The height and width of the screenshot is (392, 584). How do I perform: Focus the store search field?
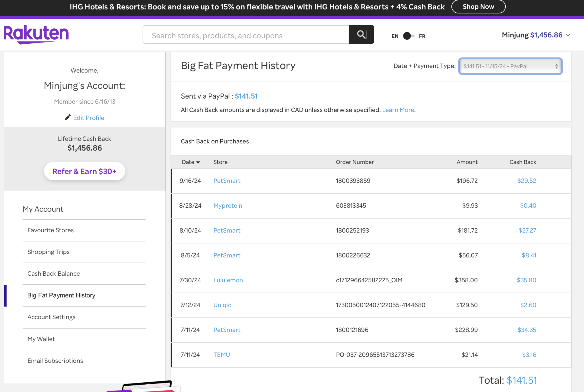point(246,36)
